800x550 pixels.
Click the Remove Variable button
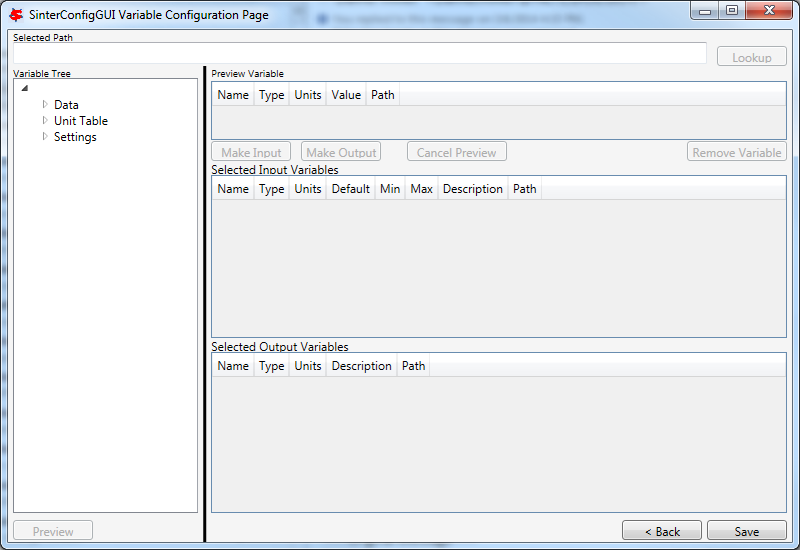(x=737, y=152)
